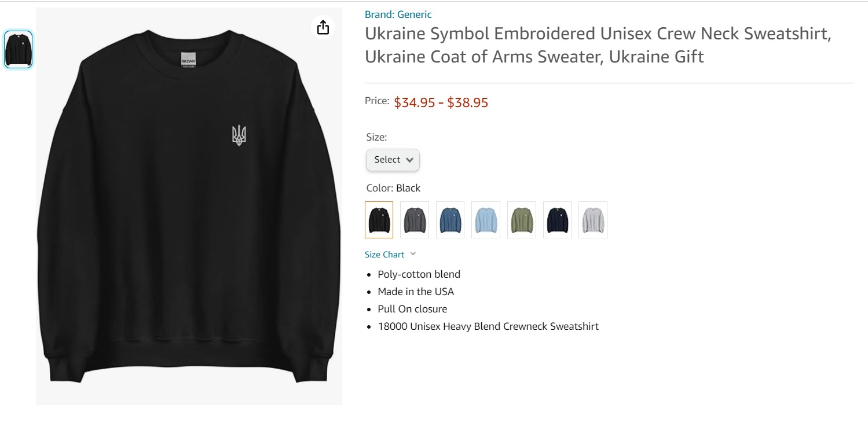This screenshot has height=438, width=868.
Task: Click the Ukraine Symbol sweatshirt product title
Action: [598, 45]
